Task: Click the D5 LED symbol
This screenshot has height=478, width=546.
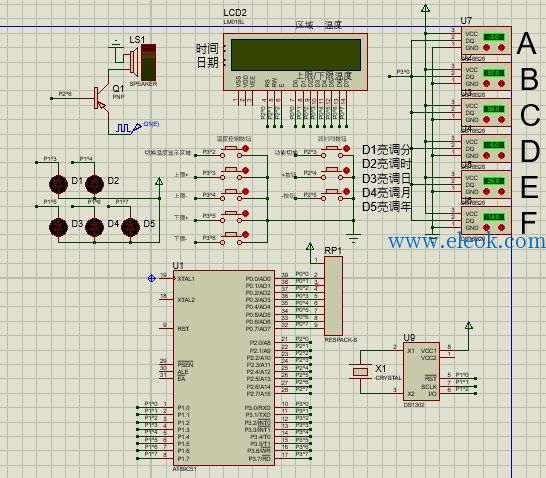Action: pyautogui.click(x=130, y=227)
